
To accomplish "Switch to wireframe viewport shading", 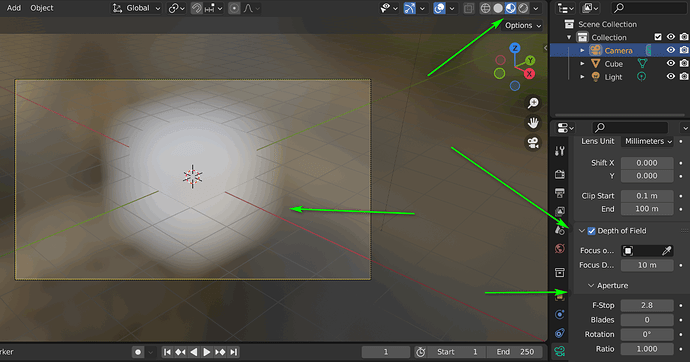I will (x=485, y=8).
